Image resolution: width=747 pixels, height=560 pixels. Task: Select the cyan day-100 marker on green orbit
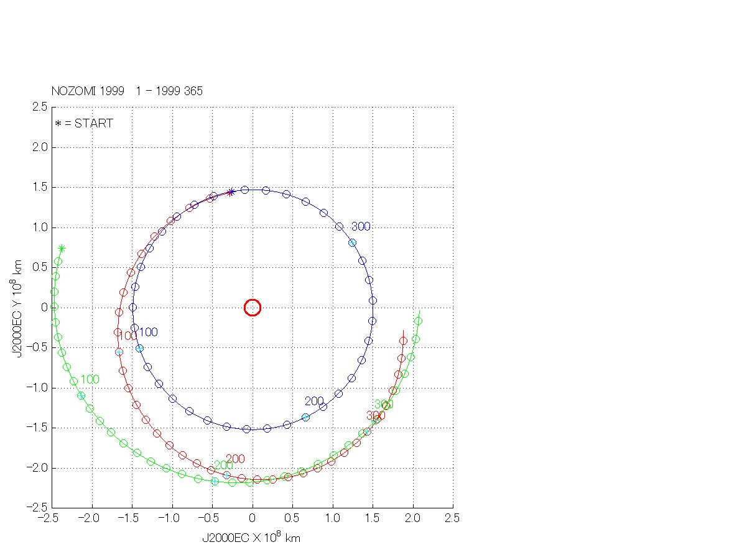point(81,395)
